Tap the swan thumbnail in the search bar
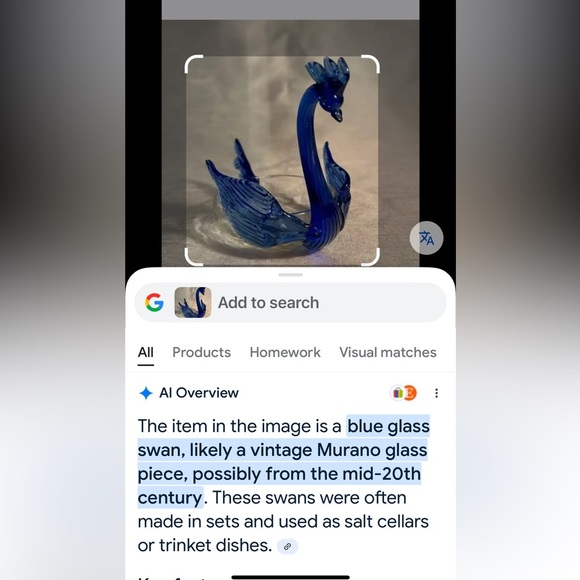This screenshot has width=580, height=580. click(x=193, y=303)
